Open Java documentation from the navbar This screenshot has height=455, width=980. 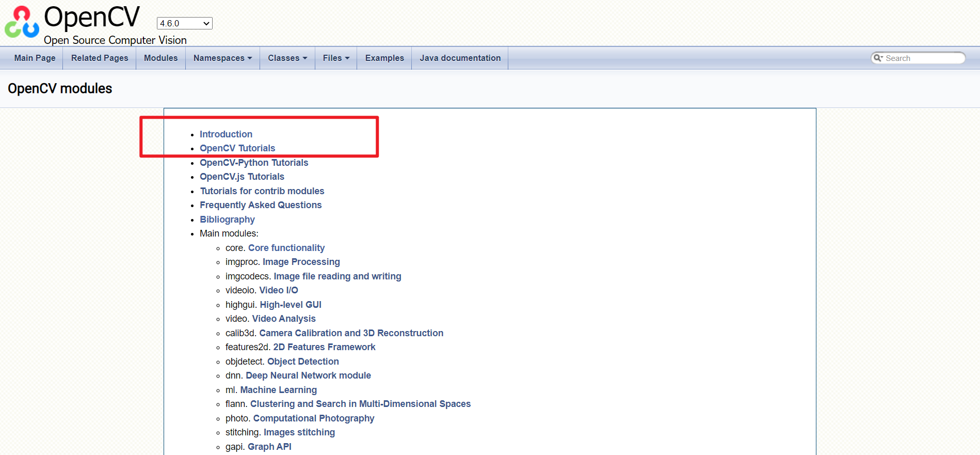[x=460, y=58]
